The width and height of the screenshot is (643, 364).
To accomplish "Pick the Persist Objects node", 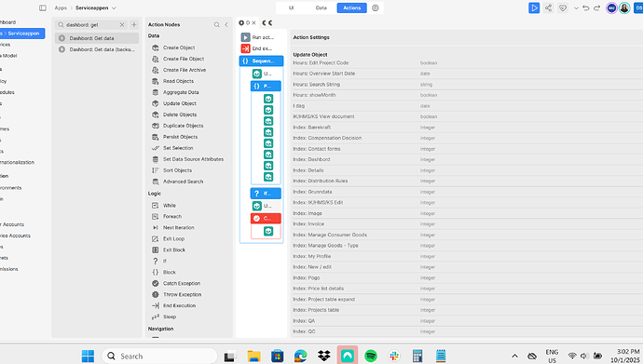I will click(x=180, y=137).
